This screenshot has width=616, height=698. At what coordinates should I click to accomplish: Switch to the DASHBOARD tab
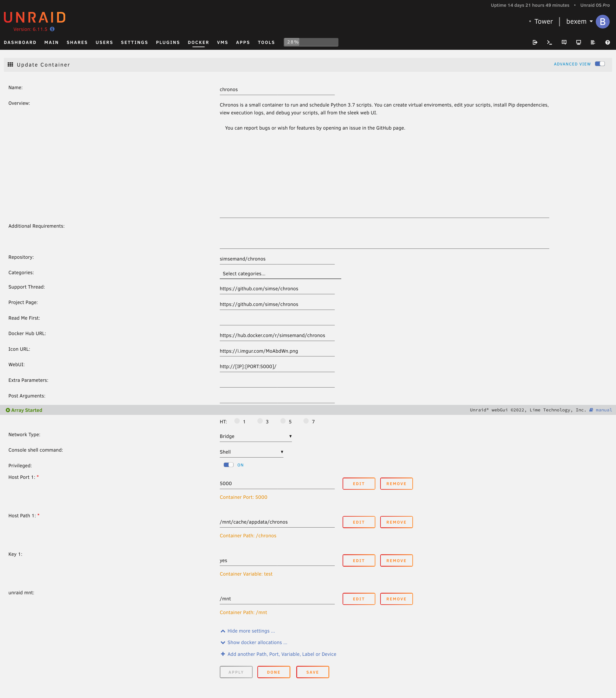[20, 42]
